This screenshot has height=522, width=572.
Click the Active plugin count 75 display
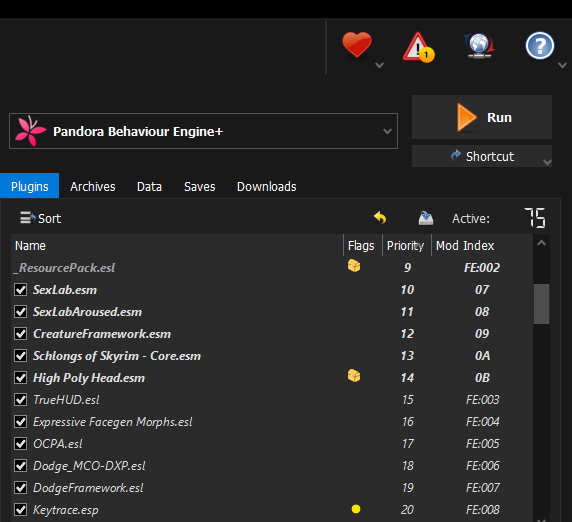pyautogui.click(x=535, y=218)
